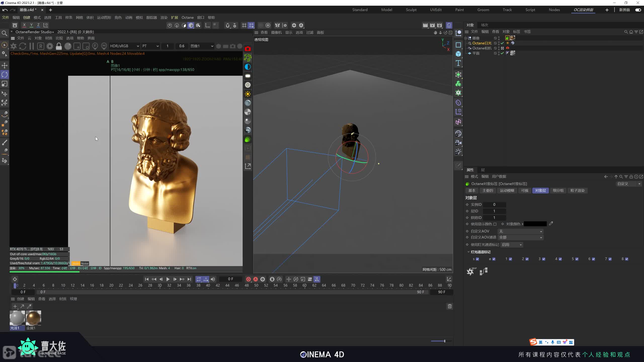Image resolution: width=644 pixels, height=362 pixels.
Task: Enable the Use Display Color checkbox
Action: click(x=495, y=224)
